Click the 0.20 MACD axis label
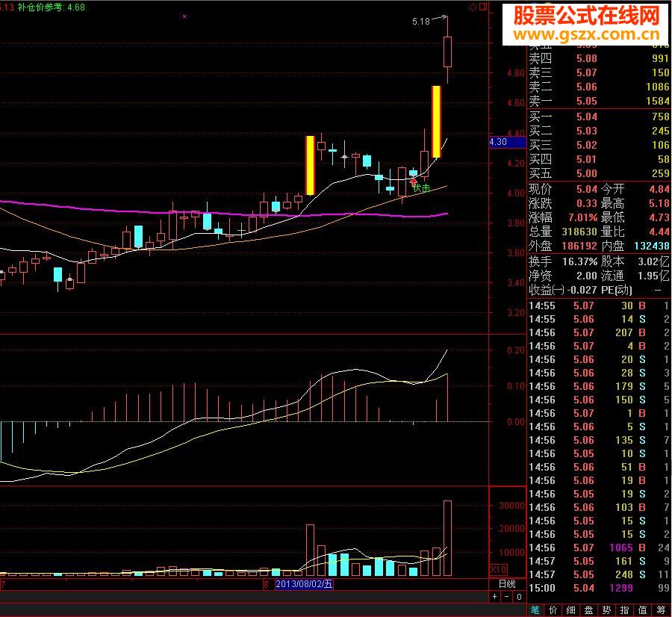Screen dimensions: 672x617 (x=515, y=350)
